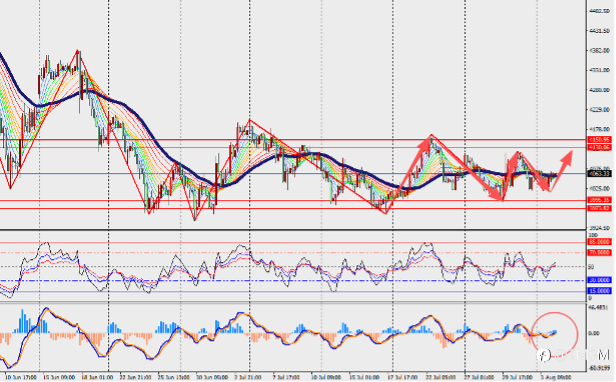
Task: Click the 25 Jun 13:00 time label
Action: coord(174,378)
